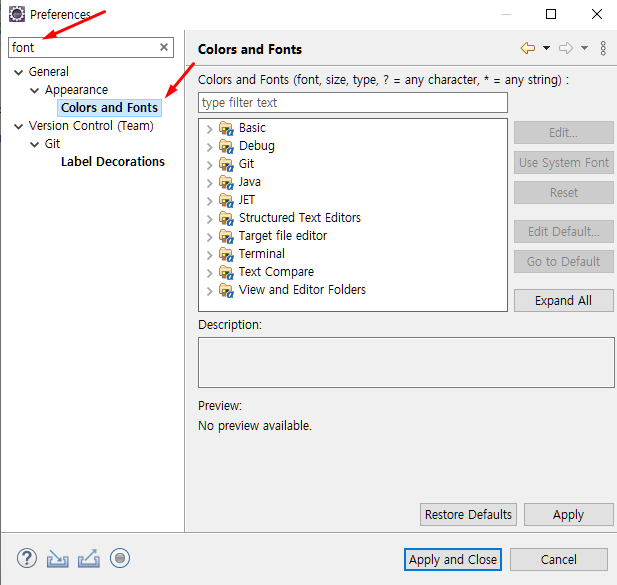Screen dimensions: 617x585
Task: Click the Description text box
Action: 406,362
